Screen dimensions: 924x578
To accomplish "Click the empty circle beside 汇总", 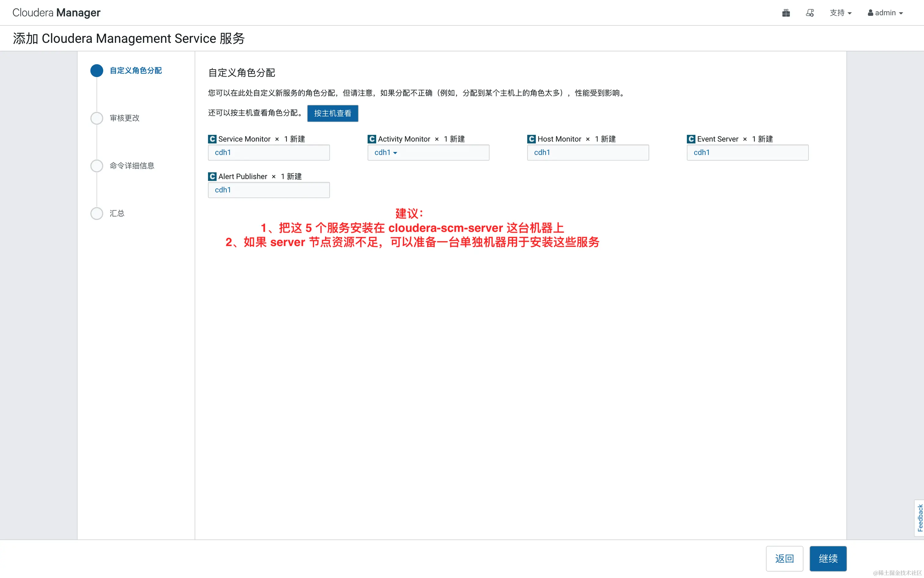I will 97,213.
